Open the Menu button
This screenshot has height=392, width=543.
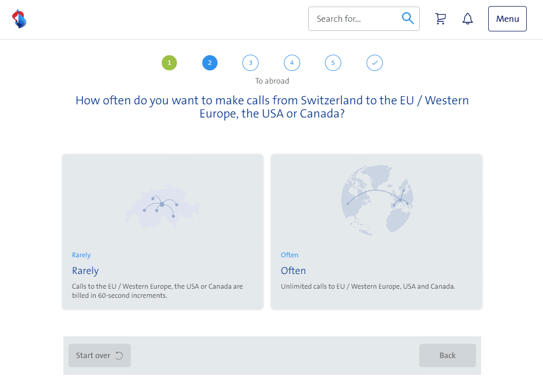coord(508,19)
